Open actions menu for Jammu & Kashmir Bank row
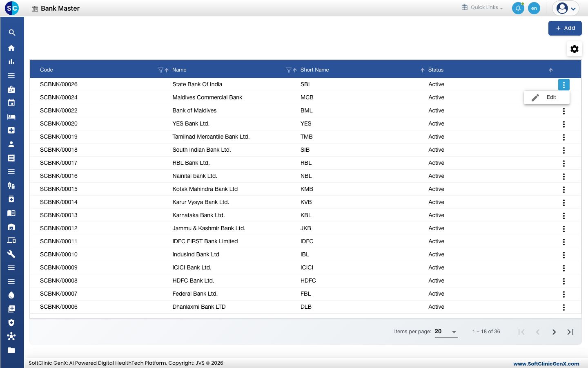This screenshot has height=368, width=588. coord(564,229)
